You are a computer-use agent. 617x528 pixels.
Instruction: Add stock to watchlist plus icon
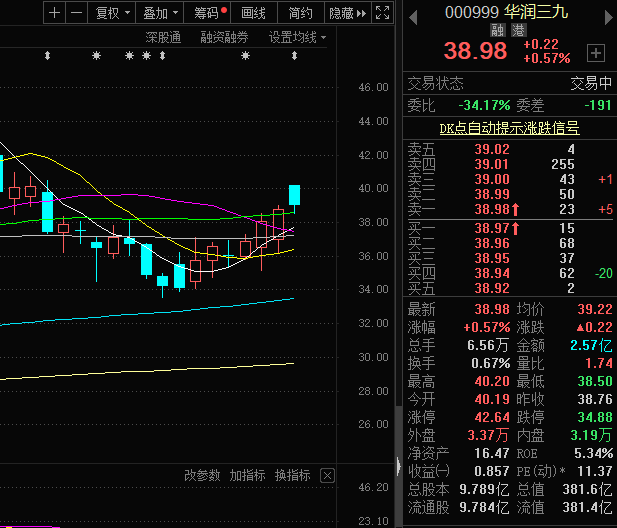596,53
